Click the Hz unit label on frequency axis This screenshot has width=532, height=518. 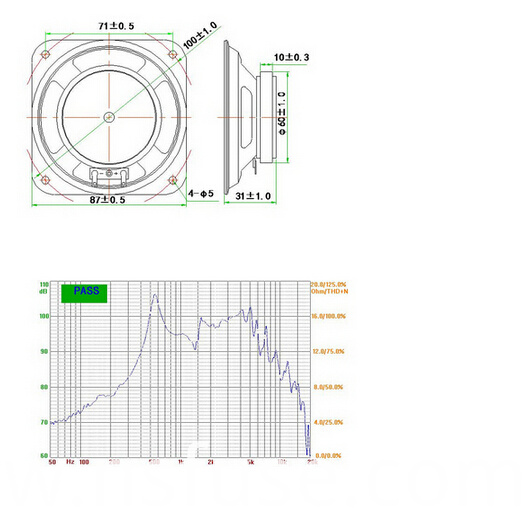coord(70,462)
